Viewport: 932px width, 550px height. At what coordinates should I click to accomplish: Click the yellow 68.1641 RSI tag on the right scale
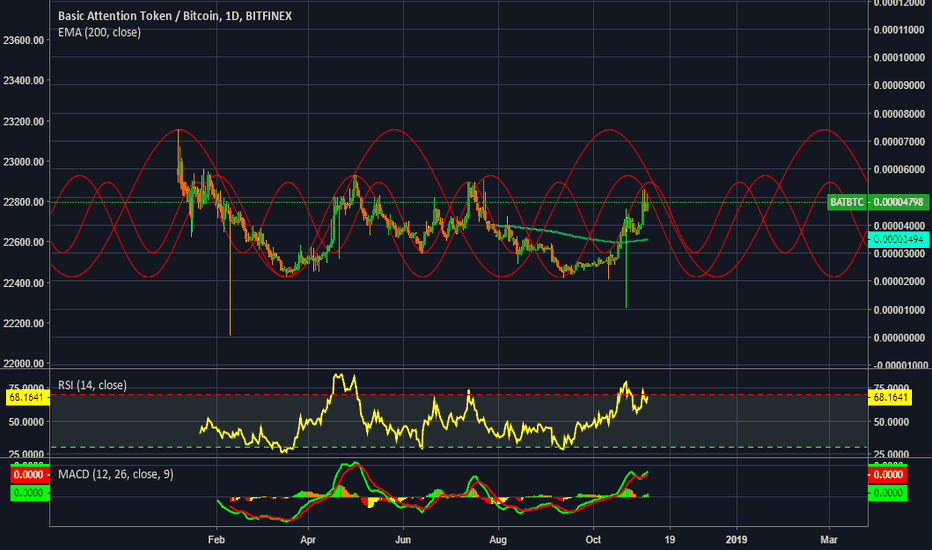pos(890,397)
